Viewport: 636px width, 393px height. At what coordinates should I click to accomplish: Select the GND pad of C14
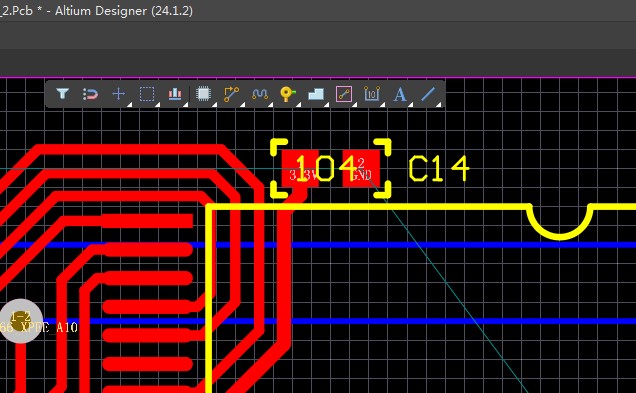(361, 169)
